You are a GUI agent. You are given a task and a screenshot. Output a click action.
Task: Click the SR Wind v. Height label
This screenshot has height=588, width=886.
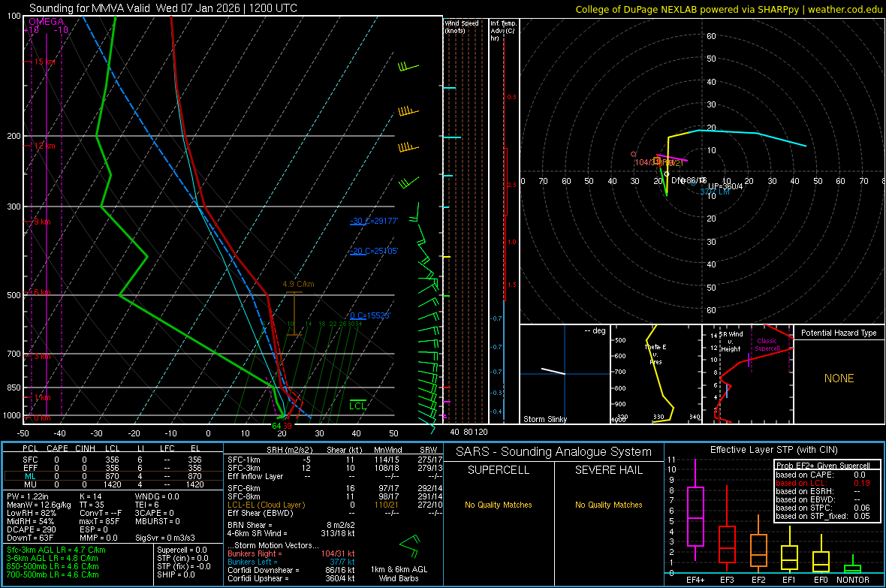tap(731, 342)
